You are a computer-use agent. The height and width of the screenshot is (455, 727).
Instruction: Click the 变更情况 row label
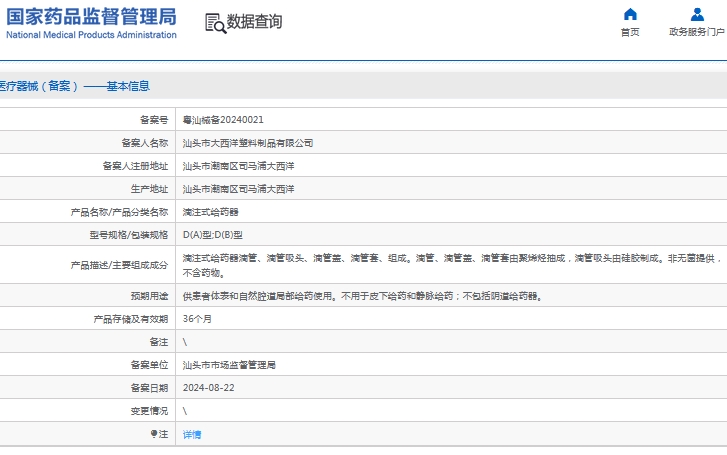pos(149,411)
